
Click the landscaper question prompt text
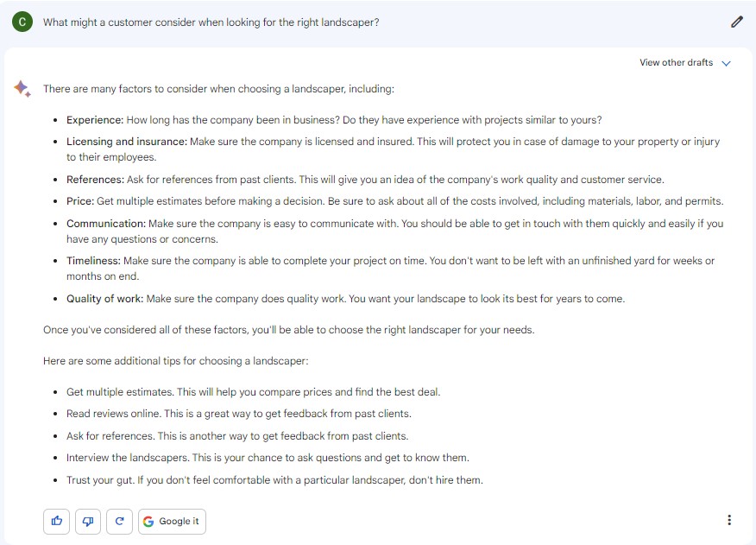tap(211, 22)
